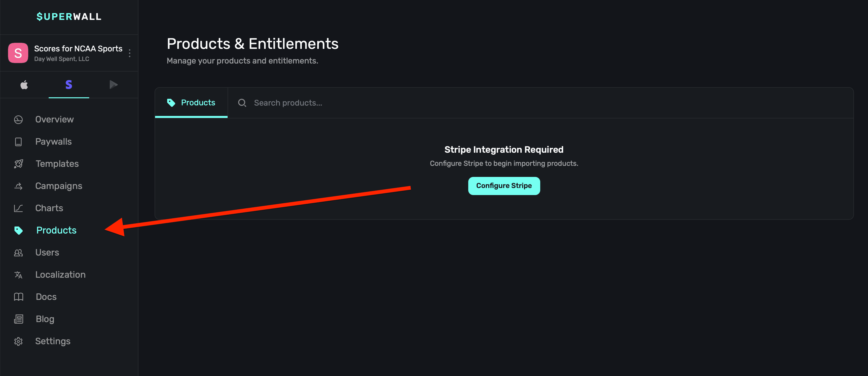
Task: Click the Localization translate icon
Action: (19, 275)
